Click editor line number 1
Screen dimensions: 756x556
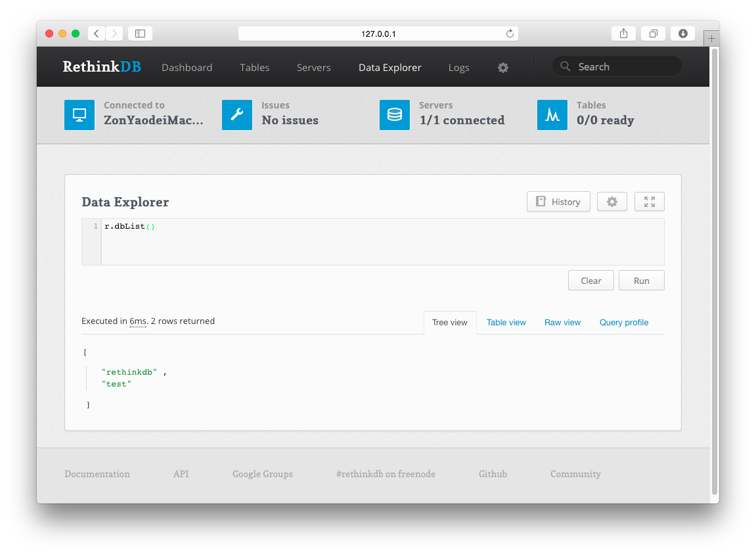(x=95, y=226)
